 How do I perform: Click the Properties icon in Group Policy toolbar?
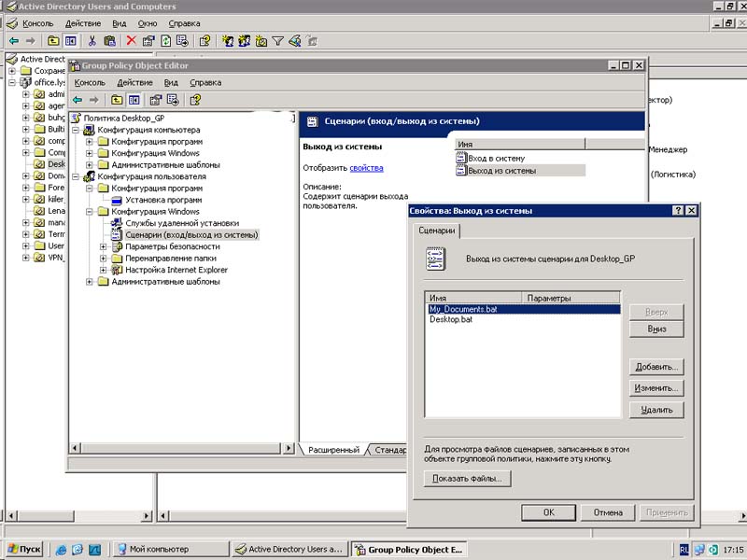tap(155, 100)
